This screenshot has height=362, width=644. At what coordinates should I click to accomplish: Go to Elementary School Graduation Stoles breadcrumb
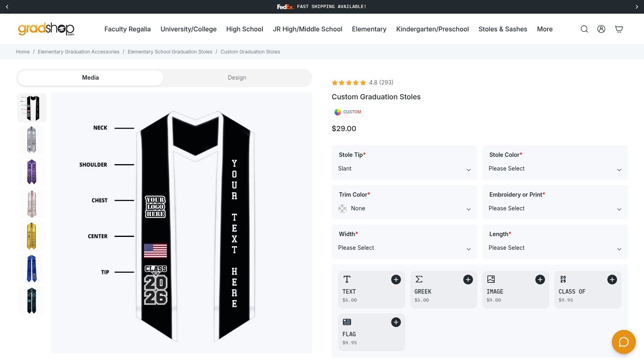pyautogui.click(x=170, y=52)
